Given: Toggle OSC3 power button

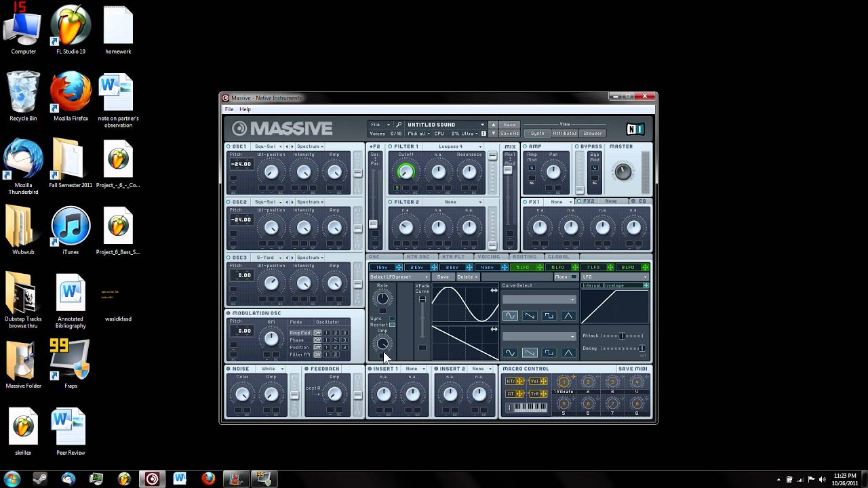Looking at the screenshot, I should (229, 258).
